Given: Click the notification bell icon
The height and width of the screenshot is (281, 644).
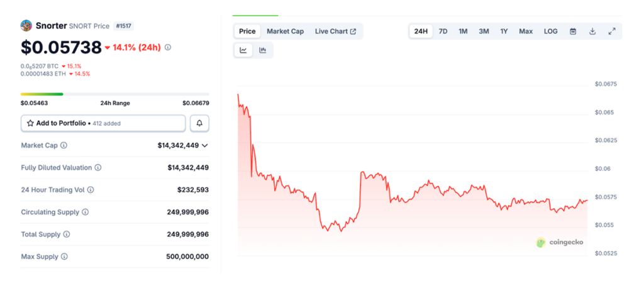Looking at the screenshot, I should coord(199,123).
